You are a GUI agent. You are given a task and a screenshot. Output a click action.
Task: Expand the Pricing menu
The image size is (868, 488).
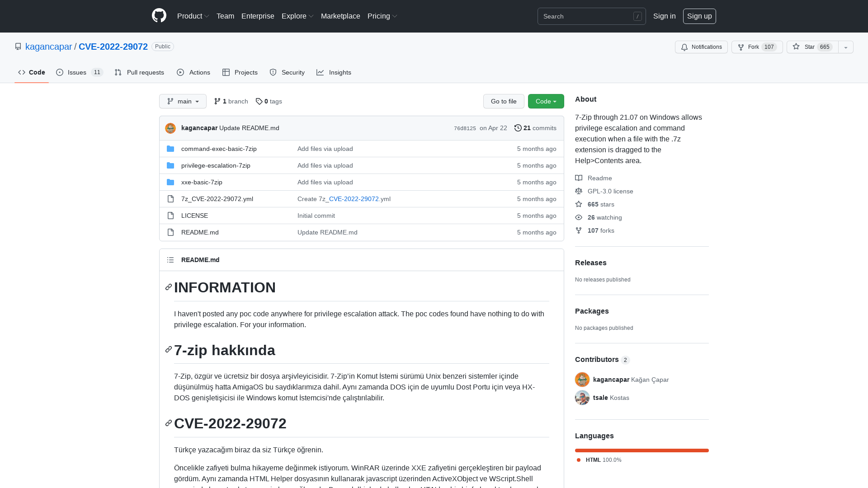[x=382, y=16]
